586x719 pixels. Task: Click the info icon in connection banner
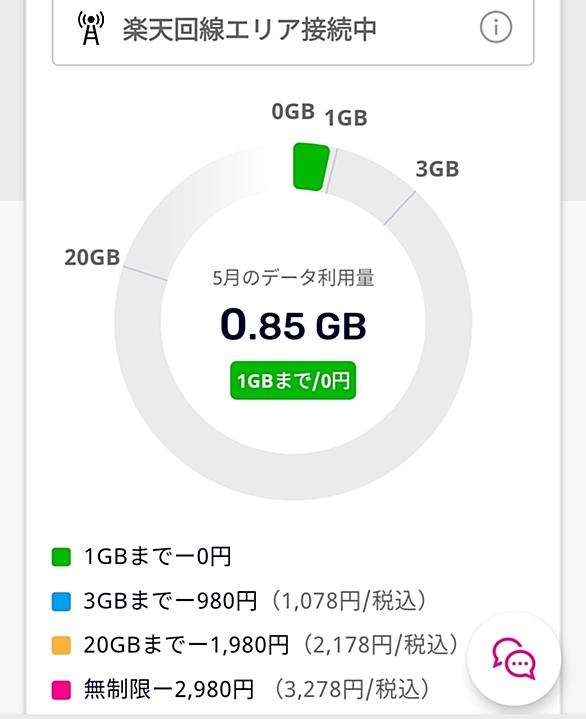[x=496, y=28]
